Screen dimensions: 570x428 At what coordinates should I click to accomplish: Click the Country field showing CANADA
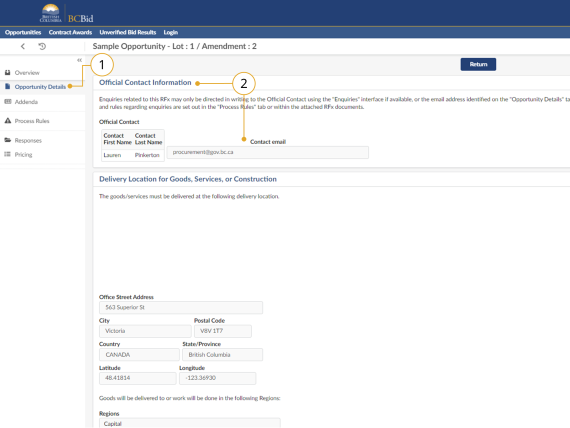coord(139,355)
